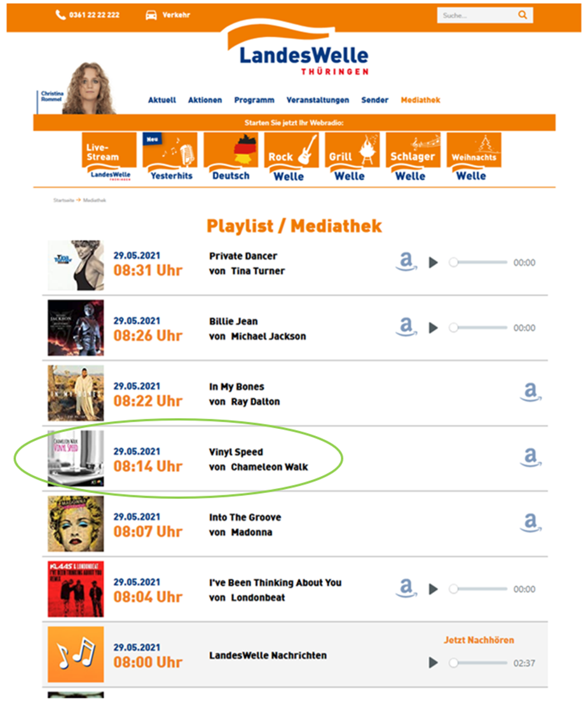Play the Private Dancer preview
Viewport: 588px width, 706px height.
(x=433, y=262)
